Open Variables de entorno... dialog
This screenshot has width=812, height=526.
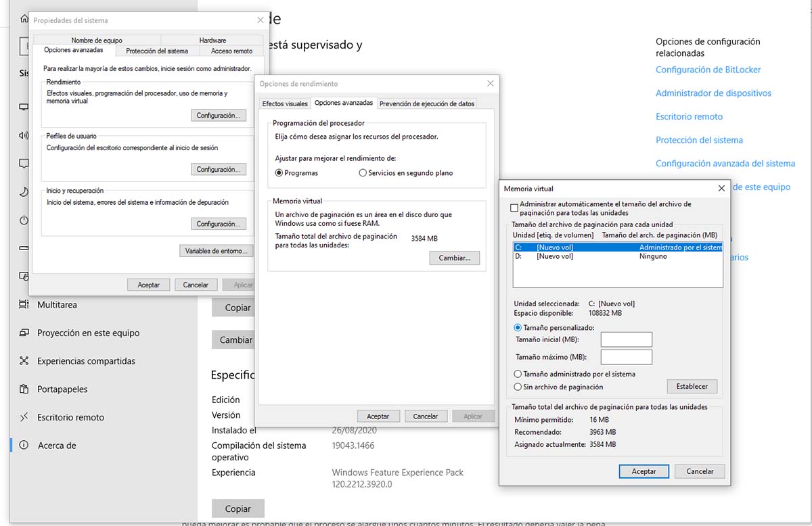point(216,251)
